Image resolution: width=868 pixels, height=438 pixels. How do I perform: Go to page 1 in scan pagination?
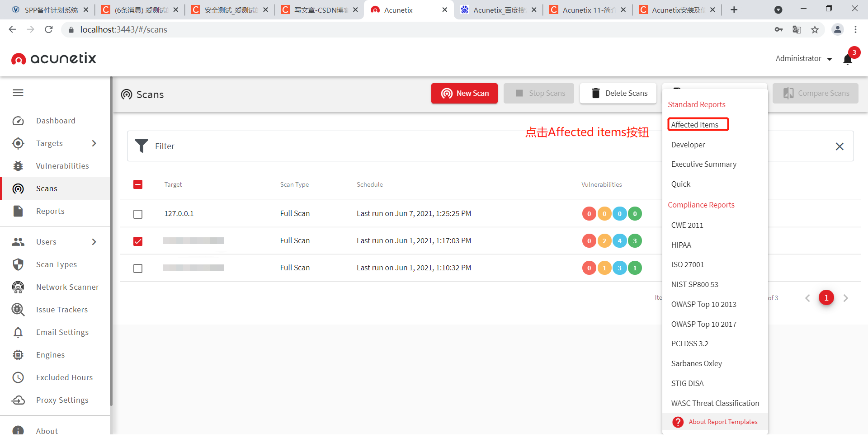(x=827, y=297)
